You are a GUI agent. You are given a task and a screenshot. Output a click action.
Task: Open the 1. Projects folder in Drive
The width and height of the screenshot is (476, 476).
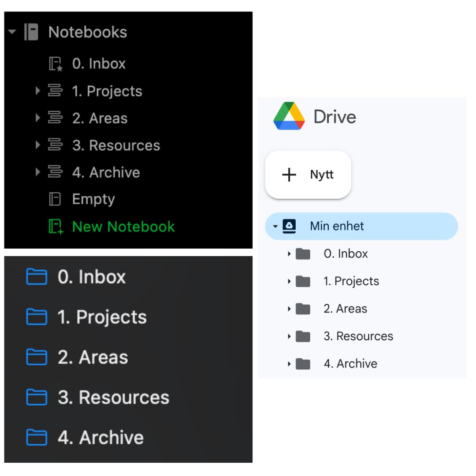pyautogui.click(x=351, y=281)
